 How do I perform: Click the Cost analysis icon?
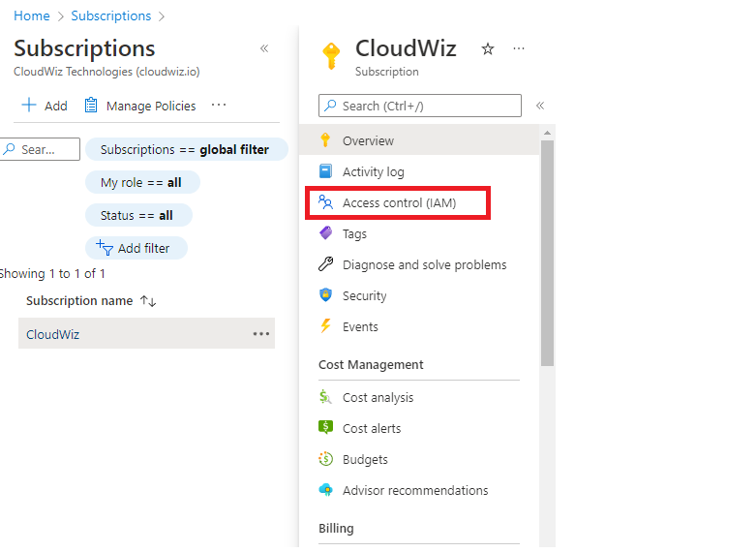[326, 398]
